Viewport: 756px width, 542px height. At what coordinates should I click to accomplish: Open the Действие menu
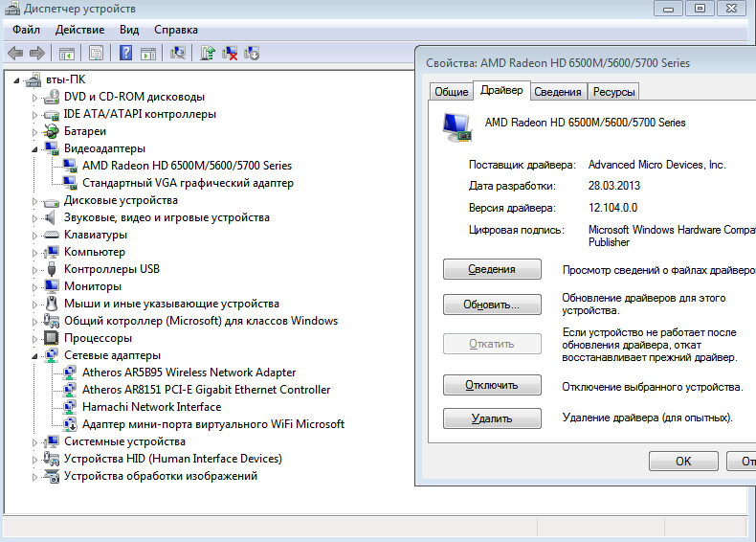pos(79,30)
